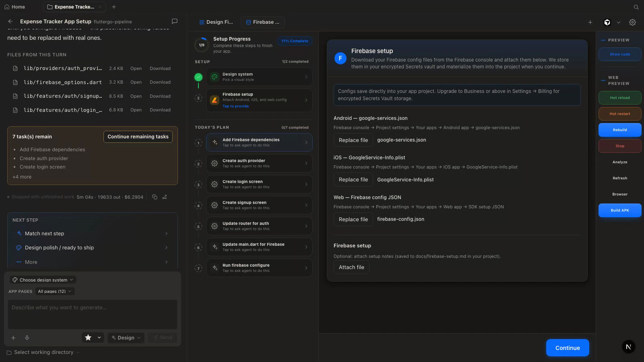The height and width of the screenshot is (362, 644).
Task: Click Tap to provide link
Action: tap(235, 106)
